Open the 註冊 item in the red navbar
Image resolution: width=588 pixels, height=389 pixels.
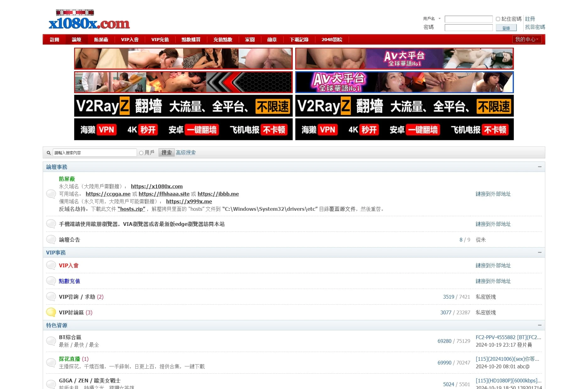[54, 40]
